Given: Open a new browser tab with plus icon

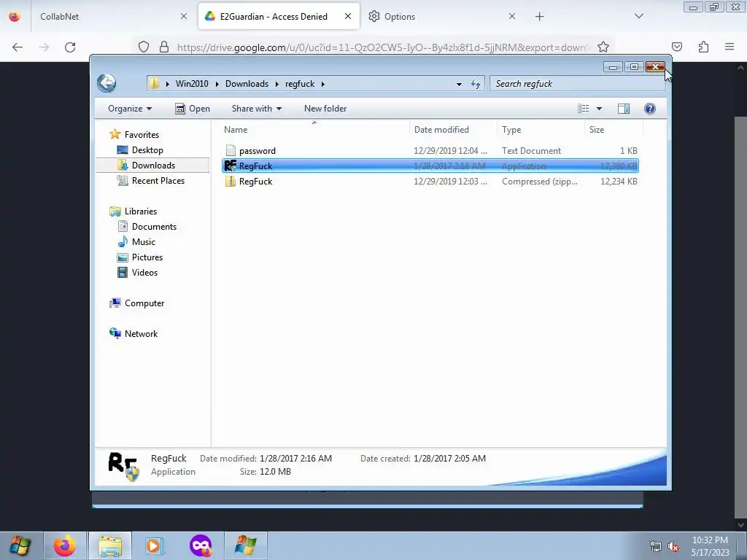Looking at the screenshot, I should pyautogui.click(x=539, y=17).
